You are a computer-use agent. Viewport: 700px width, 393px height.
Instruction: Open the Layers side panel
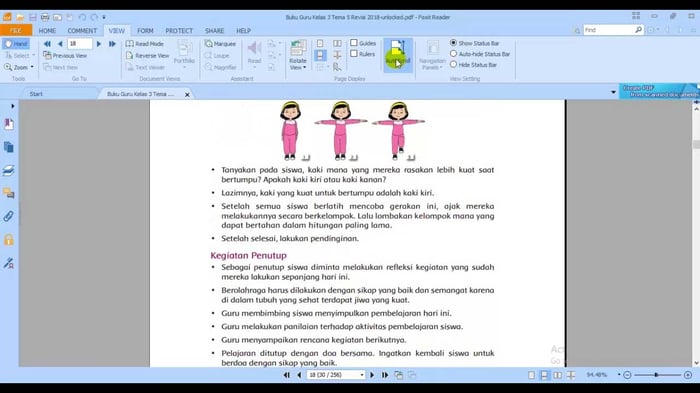9,170
